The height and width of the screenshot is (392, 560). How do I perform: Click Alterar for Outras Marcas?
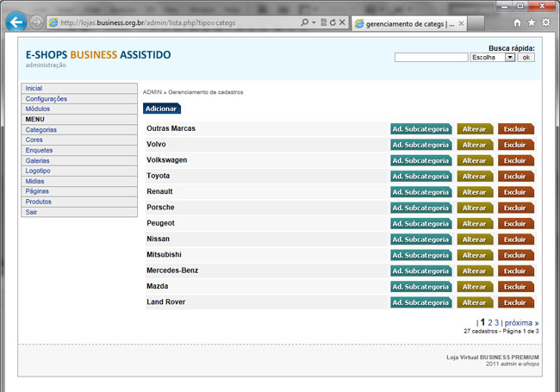pos(475,129)
